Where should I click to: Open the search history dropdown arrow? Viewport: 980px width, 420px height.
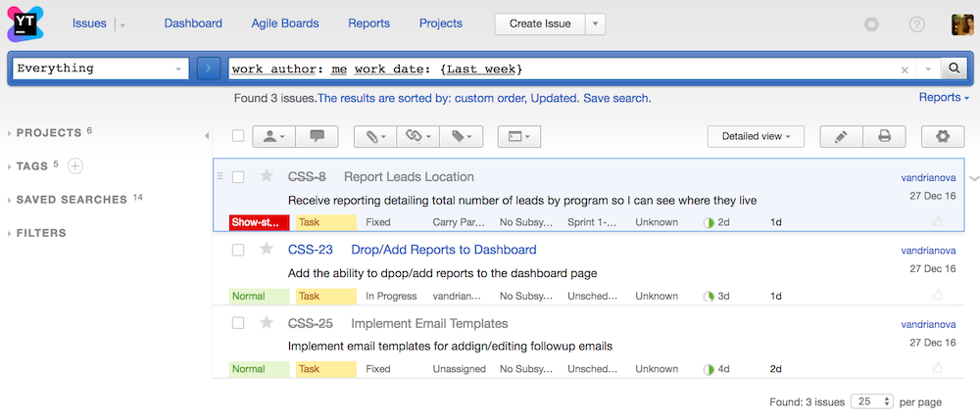[x=928, y=70]
